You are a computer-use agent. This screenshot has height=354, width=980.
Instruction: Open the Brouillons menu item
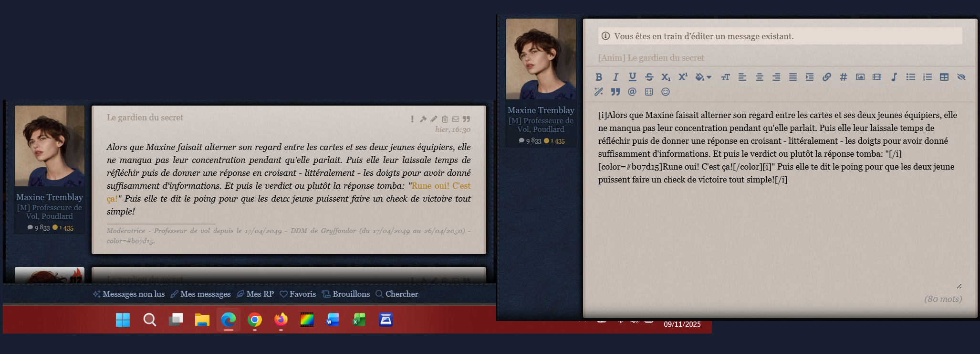[346, 294]
